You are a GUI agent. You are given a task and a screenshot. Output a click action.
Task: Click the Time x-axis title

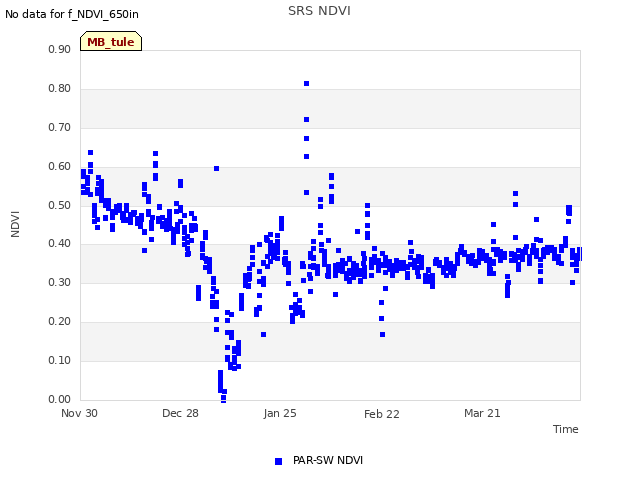click(565, 429)
